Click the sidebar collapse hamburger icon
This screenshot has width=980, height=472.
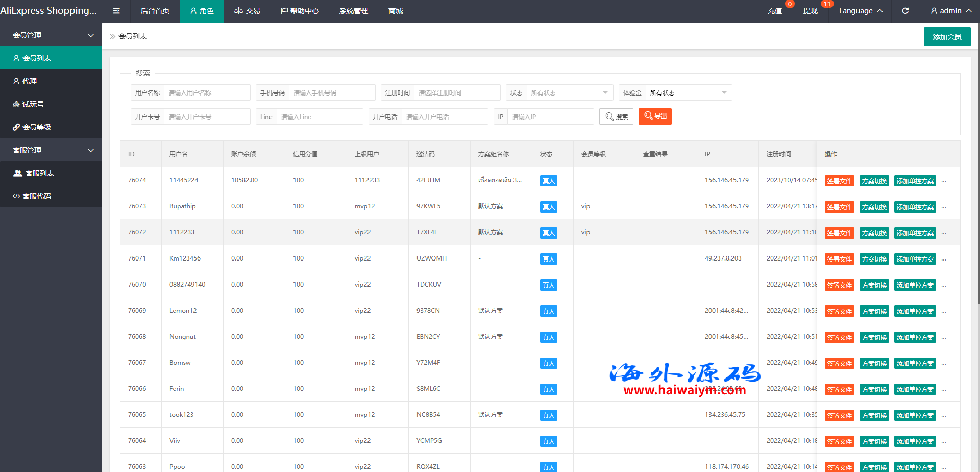[116, 11]
